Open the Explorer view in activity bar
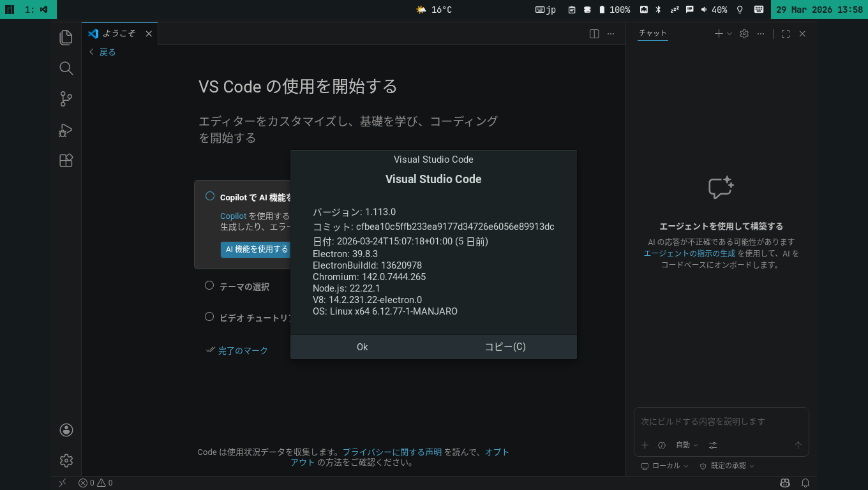 pos(66,38)
